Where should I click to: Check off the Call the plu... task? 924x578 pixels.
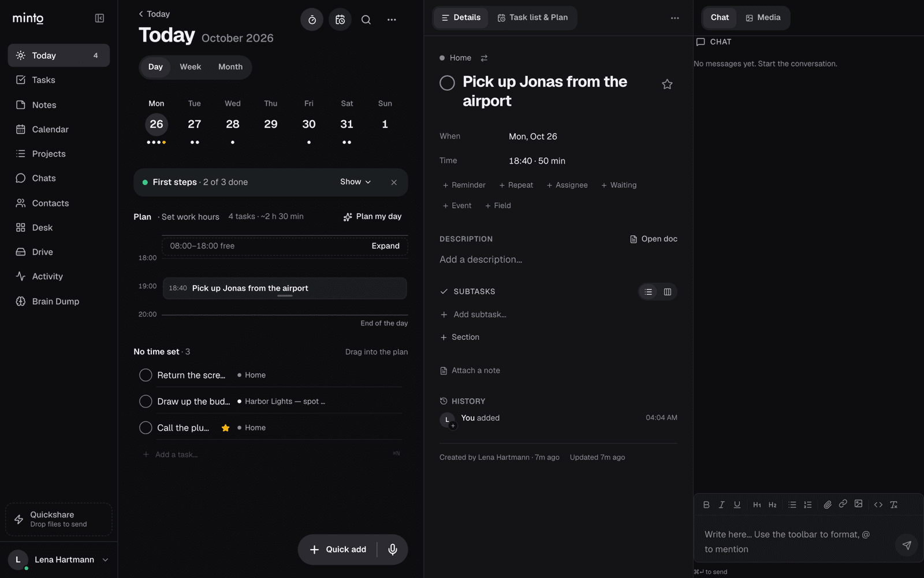pyautogui.click(x=146, y=428)
